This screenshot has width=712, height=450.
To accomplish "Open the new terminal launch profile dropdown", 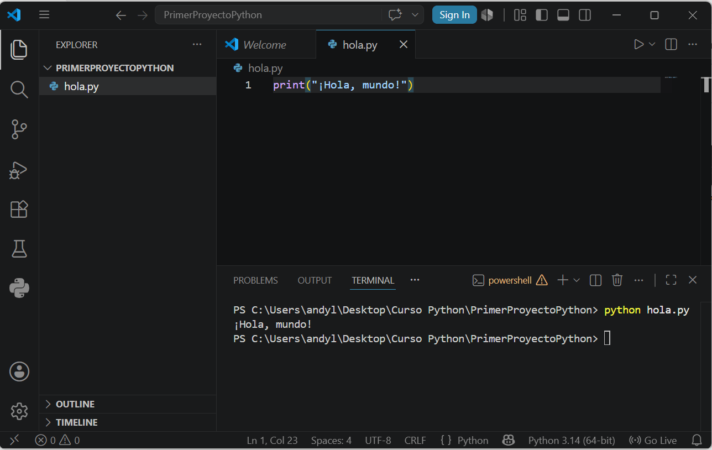I will [x=576, y=281].
